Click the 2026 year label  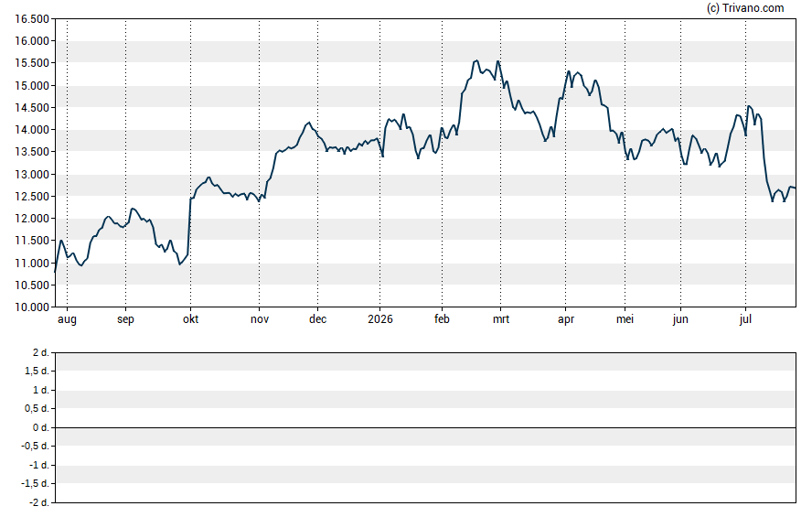click(380, 319)
